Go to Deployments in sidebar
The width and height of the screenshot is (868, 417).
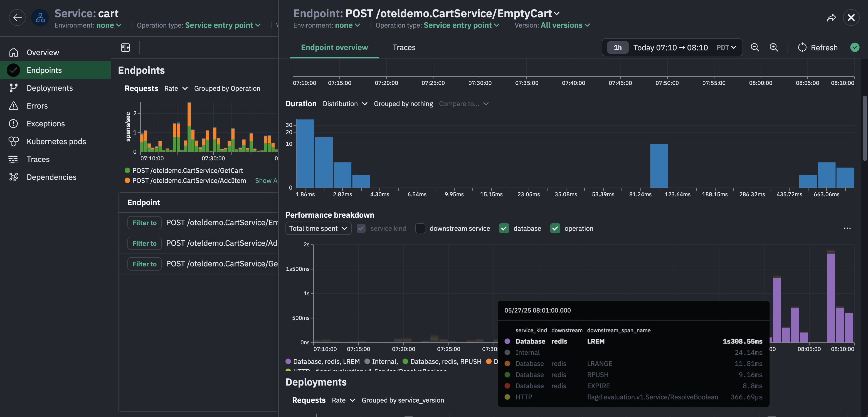pos(50,88)
